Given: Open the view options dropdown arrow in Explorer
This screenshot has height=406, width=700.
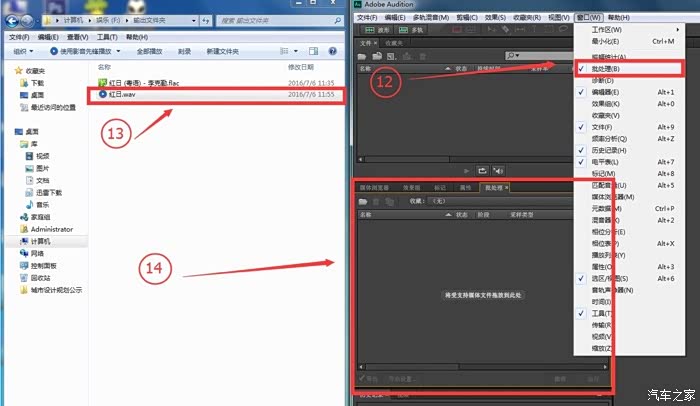Looking at the screenshot, I should click(x=296, y=51).
